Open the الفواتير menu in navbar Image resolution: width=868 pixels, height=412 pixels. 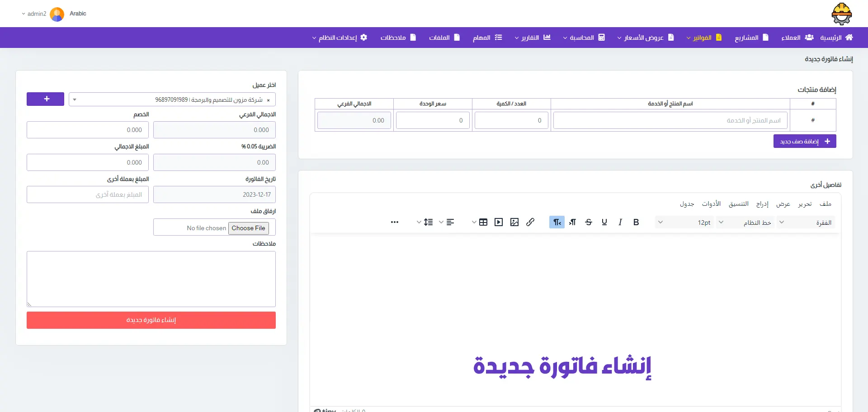pos(704,38)
